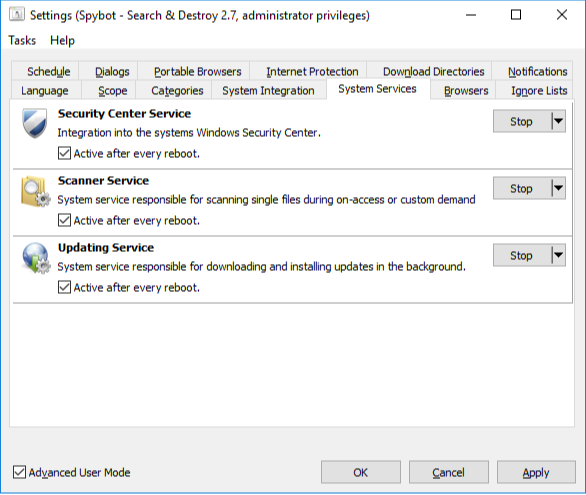
Task: Stop the Updating Service
Action: (x=522, y=255)
